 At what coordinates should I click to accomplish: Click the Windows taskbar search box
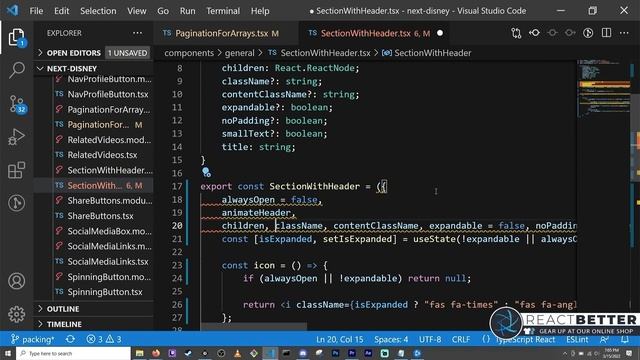click(73, 353)
